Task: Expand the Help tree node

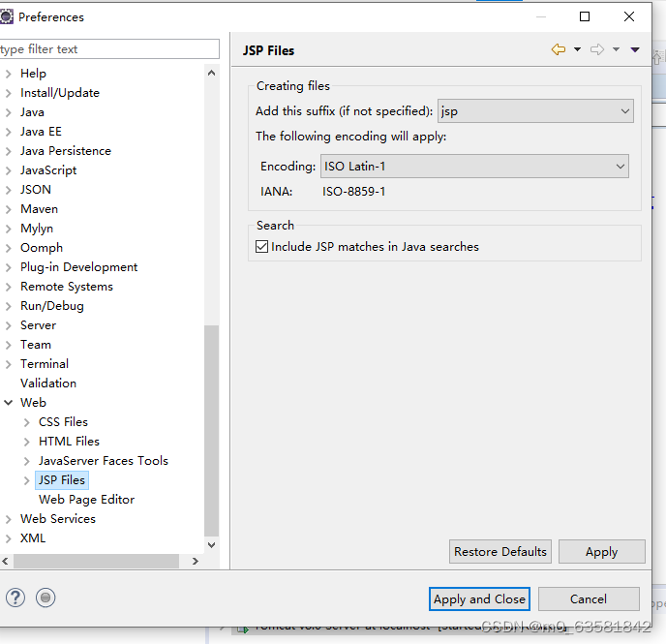Action: coord(8,74)
